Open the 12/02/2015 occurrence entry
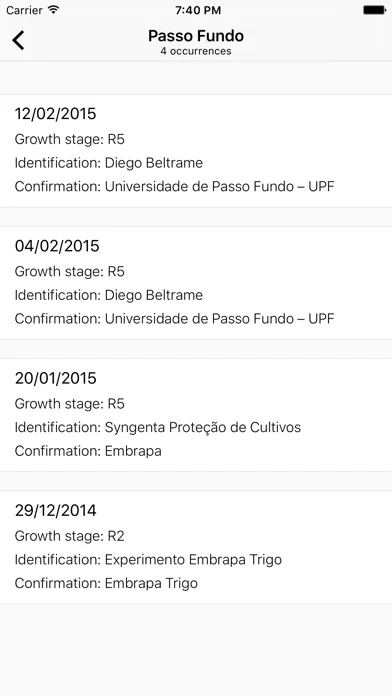Screen dimensions: 392x696 (196, 150)
